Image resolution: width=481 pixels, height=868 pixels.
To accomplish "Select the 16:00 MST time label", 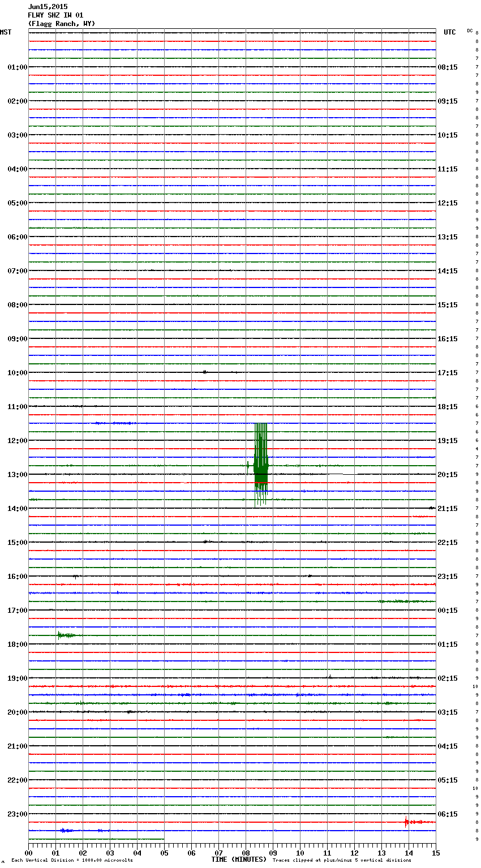I will coord(17,577).
